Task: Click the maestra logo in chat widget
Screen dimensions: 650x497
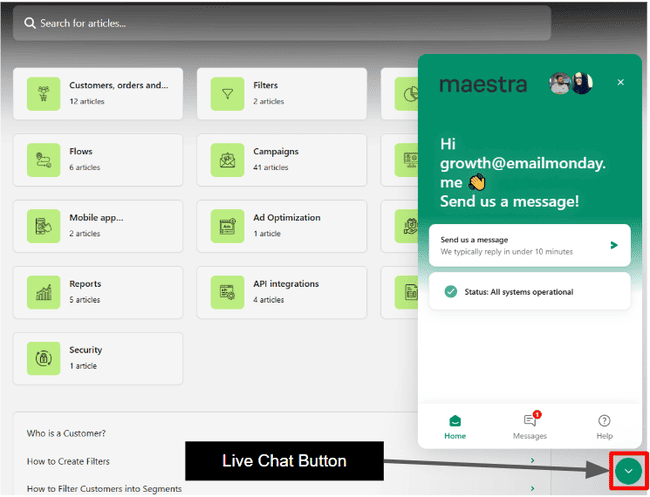Action: (x=483, y=84)
